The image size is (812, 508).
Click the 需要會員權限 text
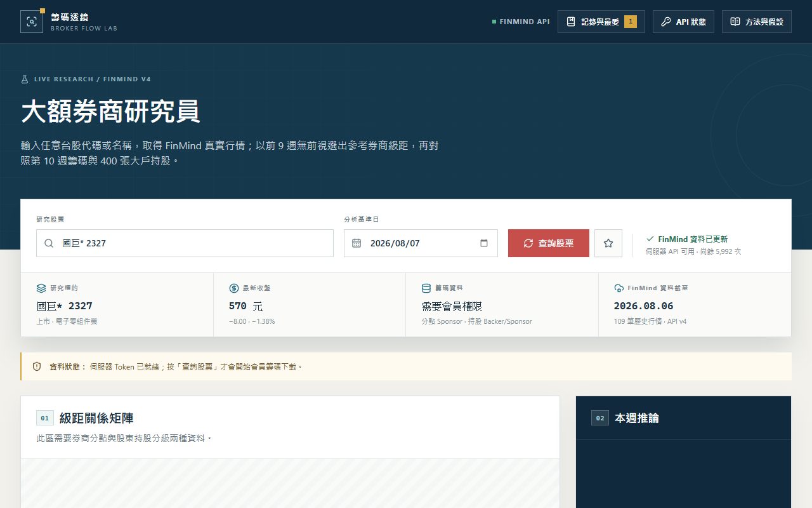pos(452,306)
